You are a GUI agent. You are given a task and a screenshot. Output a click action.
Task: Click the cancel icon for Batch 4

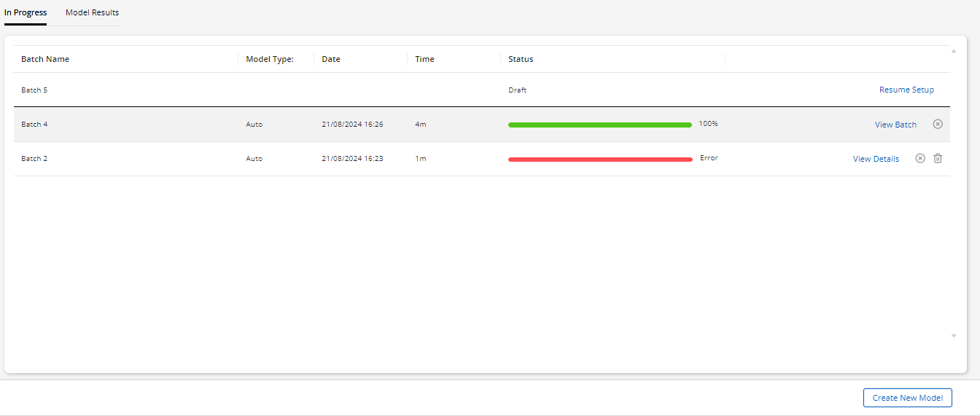pos(938,124)
